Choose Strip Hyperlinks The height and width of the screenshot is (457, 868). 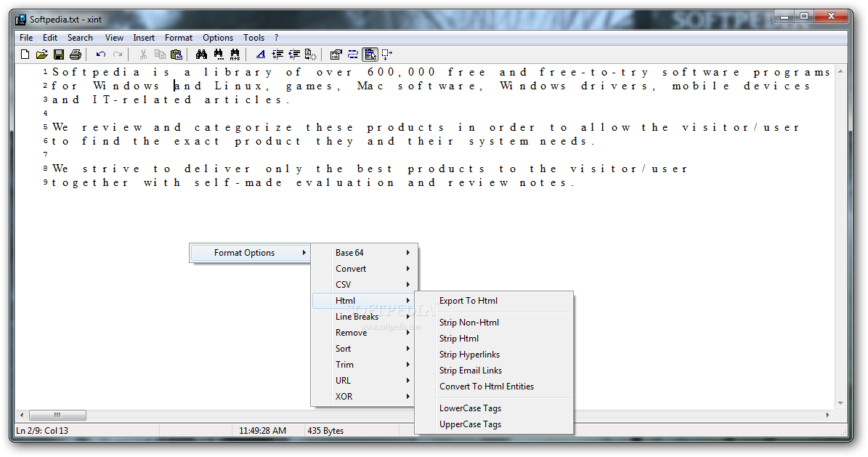coord(494,355)
